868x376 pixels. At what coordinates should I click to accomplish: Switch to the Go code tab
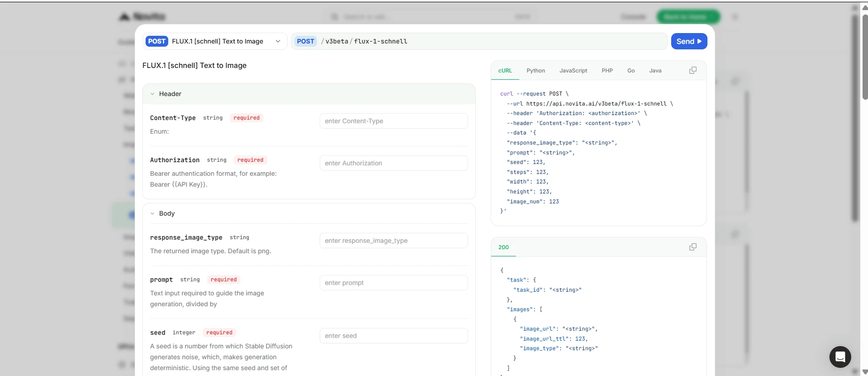tap(631, 71)
